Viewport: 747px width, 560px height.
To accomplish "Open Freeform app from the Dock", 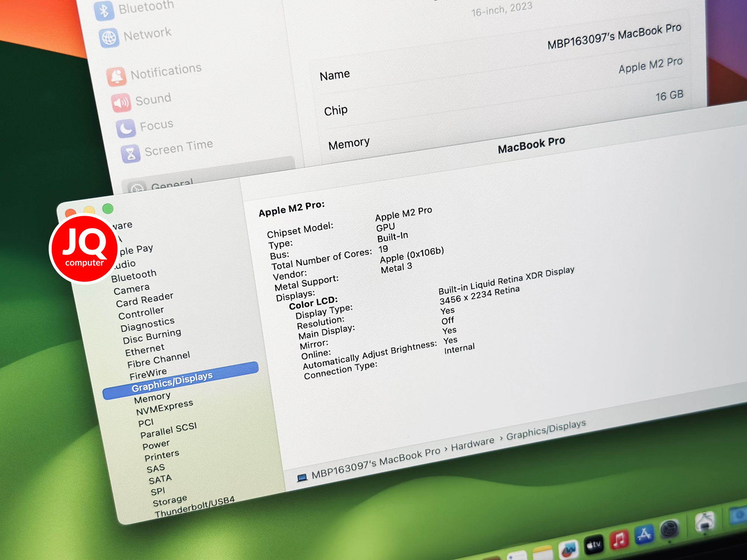I will click(x=569, y=550).
